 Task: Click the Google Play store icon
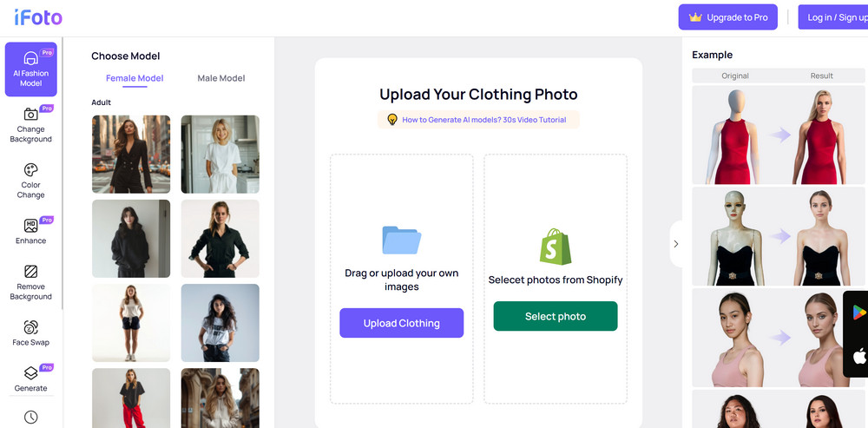point(859,313)
